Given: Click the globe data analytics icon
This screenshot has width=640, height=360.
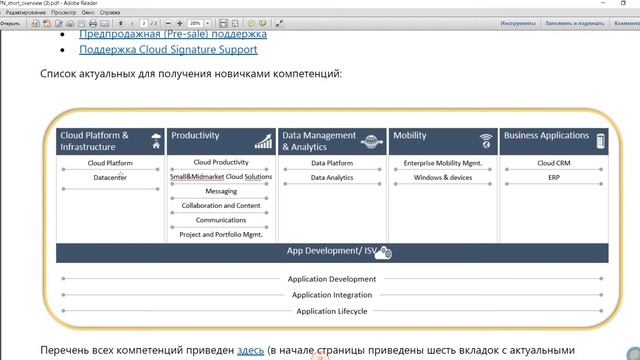Looking at the screenshot, I should (x=372, y=141).
